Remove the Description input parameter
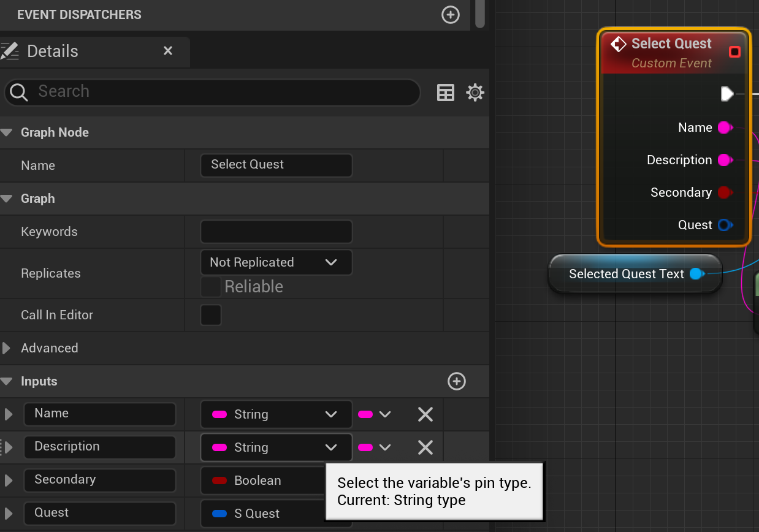 (x=425, y=447)
